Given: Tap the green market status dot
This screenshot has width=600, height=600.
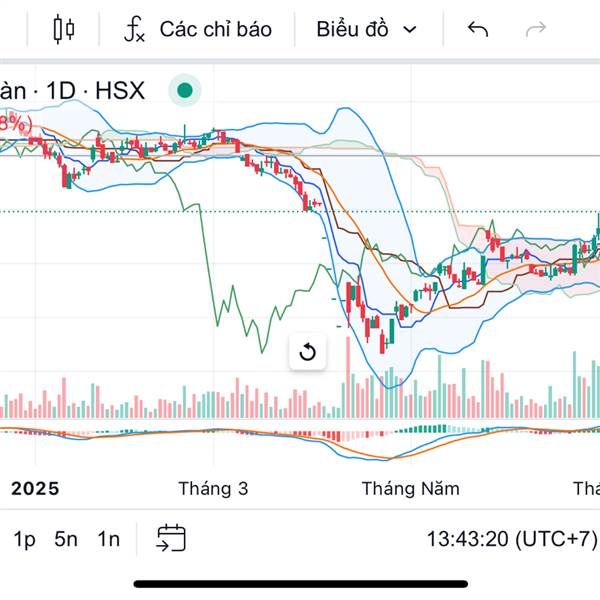Looking at the screenshot, I should 184,91.
